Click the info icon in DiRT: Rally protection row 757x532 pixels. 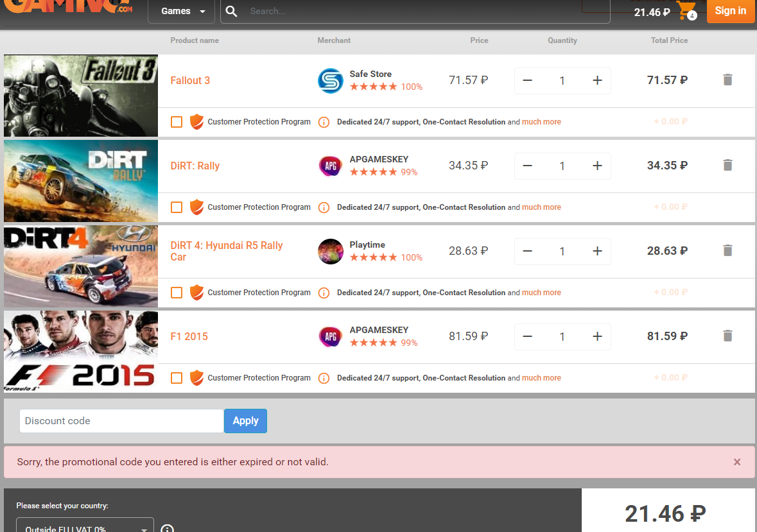click(324, 207)
